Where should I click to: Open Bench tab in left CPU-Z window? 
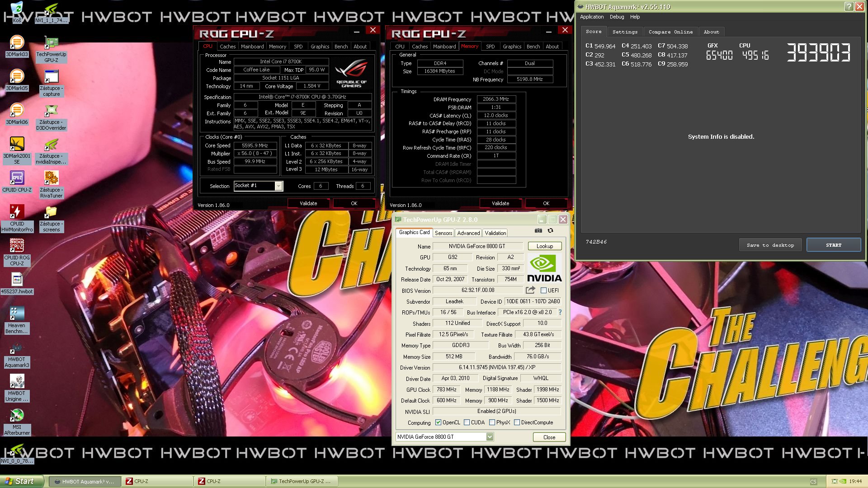click(x=341, y=47)
